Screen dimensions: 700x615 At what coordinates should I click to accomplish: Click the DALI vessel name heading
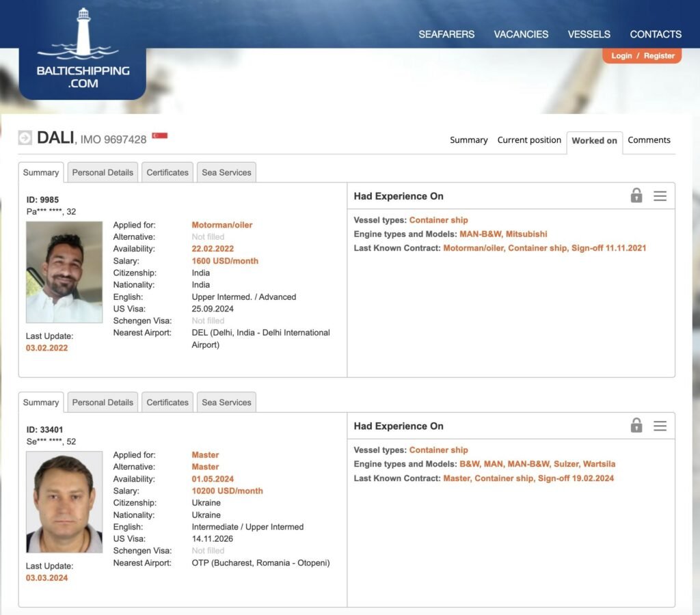[55, 137]
